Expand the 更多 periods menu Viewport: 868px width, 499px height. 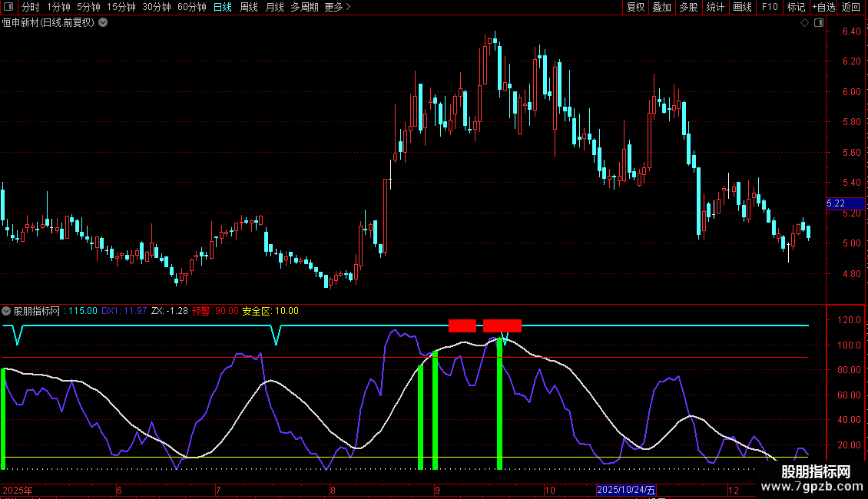[338, 7]
